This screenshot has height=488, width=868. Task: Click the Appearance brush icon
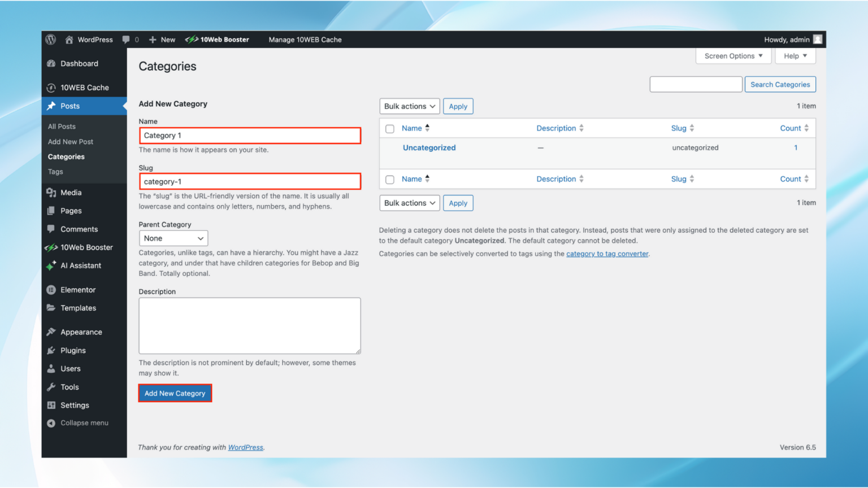coord(51,332)
